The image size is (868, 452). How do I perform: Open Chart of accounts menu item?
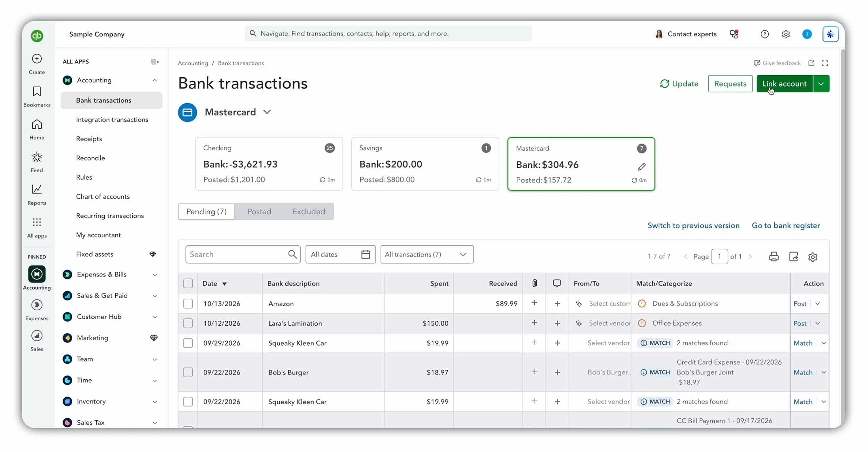tap(103, 196)
